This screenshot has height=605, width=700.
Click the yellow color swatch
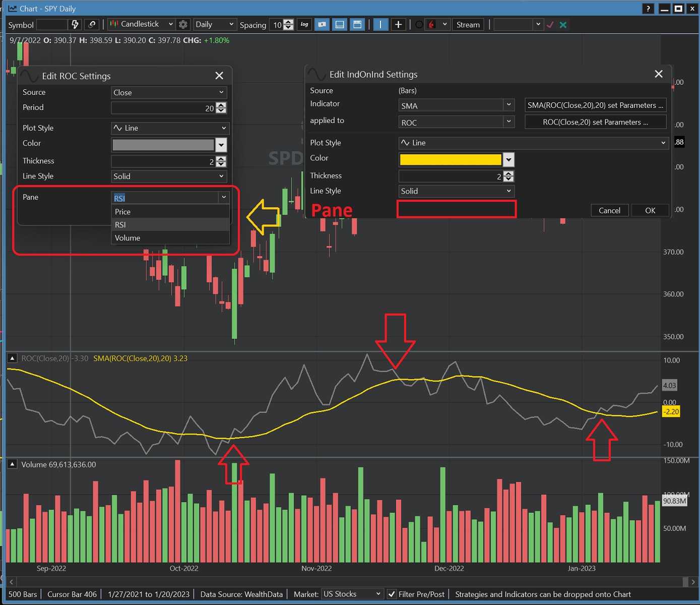[x=450, y=159]
